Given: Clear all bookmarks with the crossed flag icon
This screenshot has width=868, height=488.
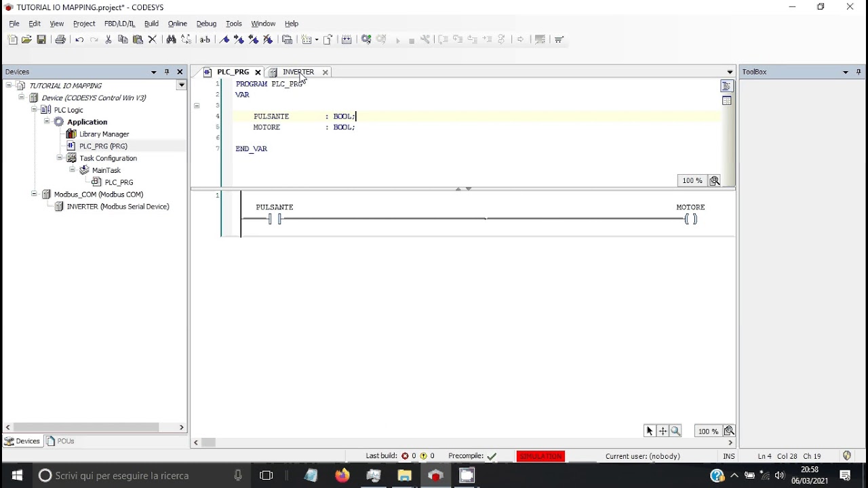Looking at the screenshot, I should (268, 39).
